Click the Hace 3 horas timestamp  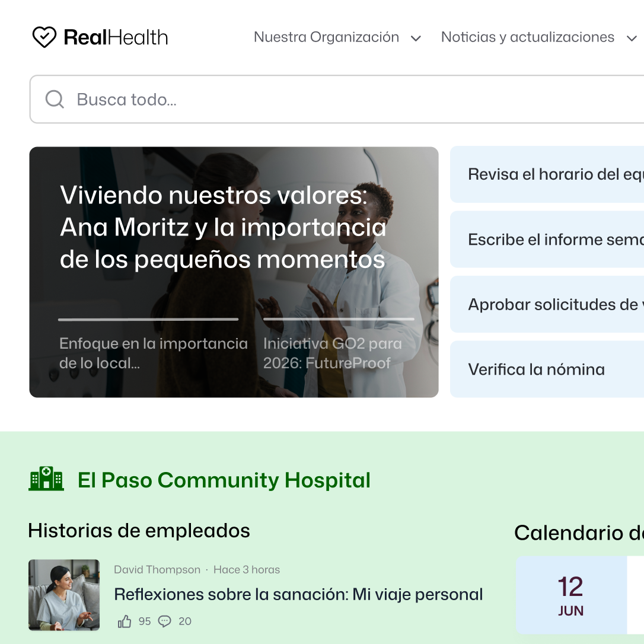(x=247, y=570)
